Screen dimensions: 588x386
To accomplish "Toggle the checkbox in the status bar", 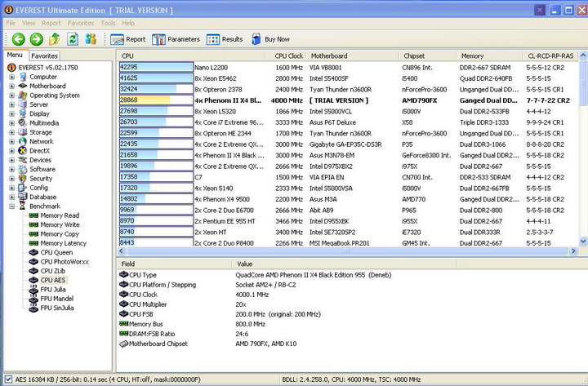I will click(9, 379).
